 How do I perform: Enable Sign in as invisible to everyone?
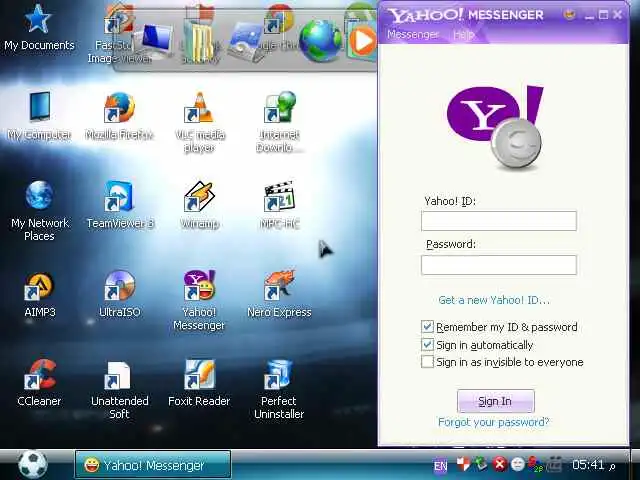coord(427,362)
